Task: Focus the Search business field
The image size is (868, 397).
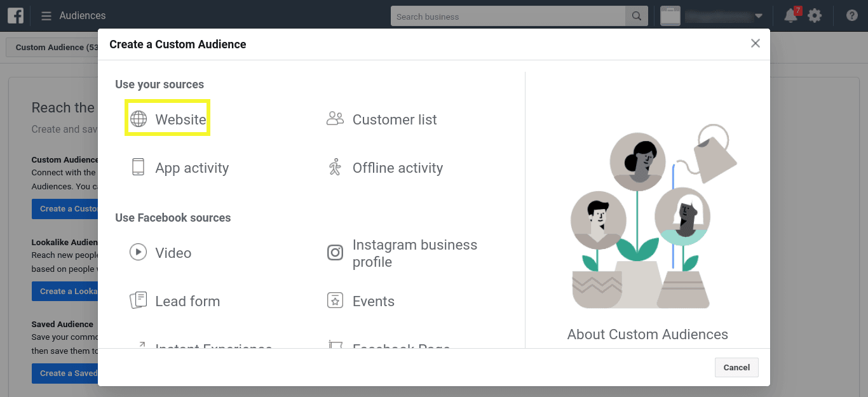Action: 508,17
